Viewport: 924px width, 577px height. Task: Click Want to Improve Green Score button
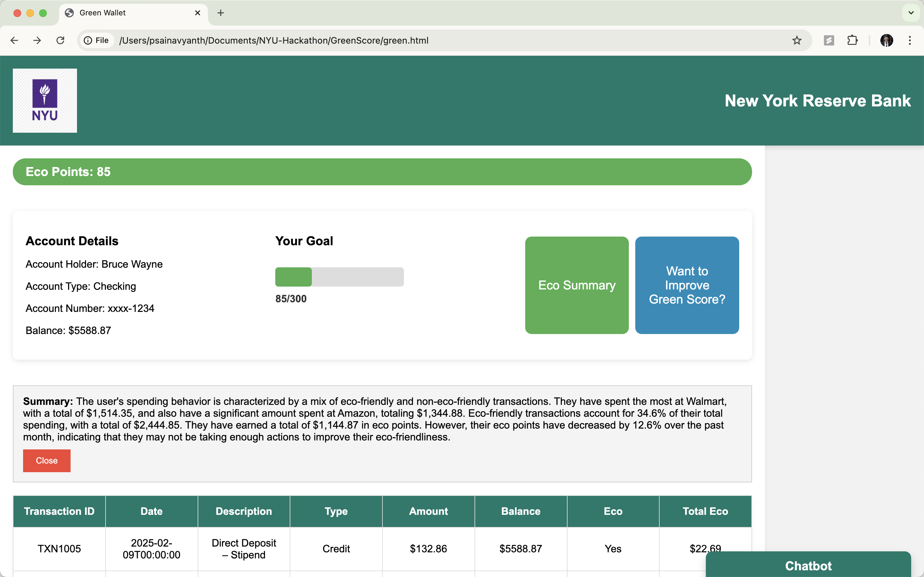pyautogui.click(x=687, y=285)
